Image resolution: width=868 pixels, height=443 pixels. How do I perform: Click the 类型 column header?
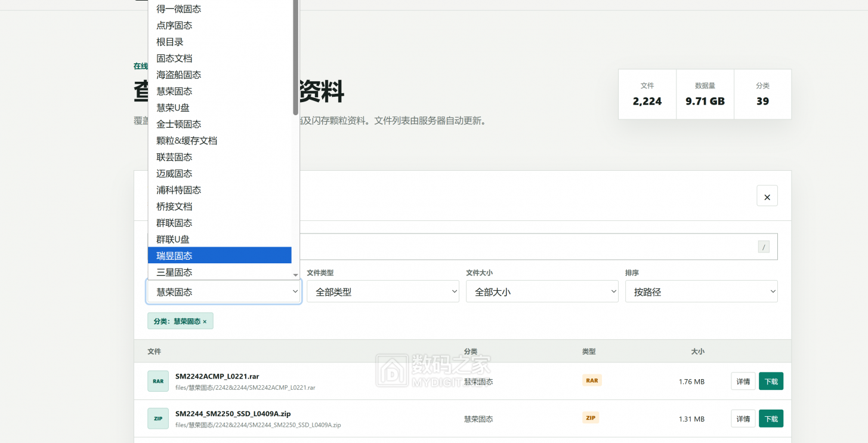(x=589, y=352)
